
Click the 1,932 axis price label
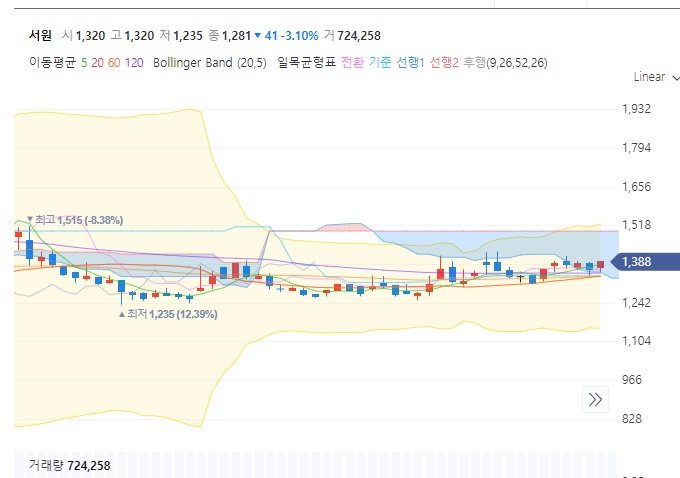636,108
